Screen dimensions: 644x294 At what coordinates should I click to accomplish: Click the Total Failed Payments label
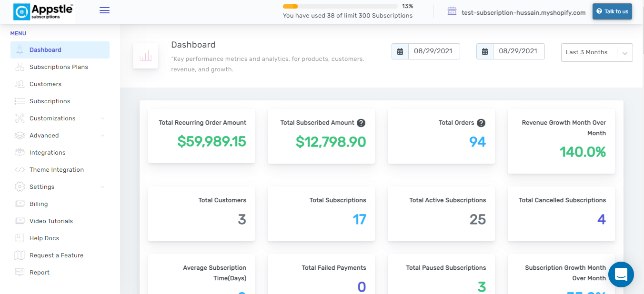point(334,268)
